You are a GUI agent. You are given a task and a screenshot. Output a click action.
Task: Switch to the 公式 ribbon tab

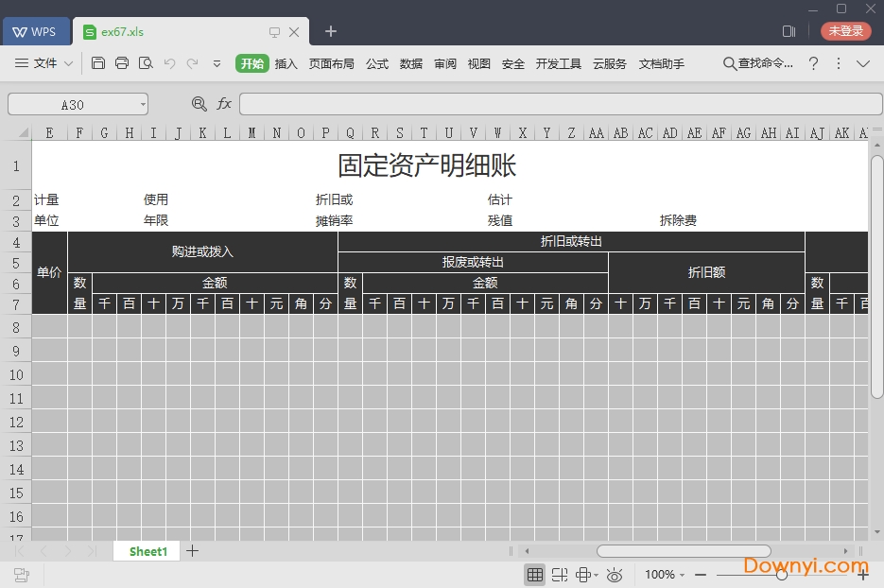(377, 63)
